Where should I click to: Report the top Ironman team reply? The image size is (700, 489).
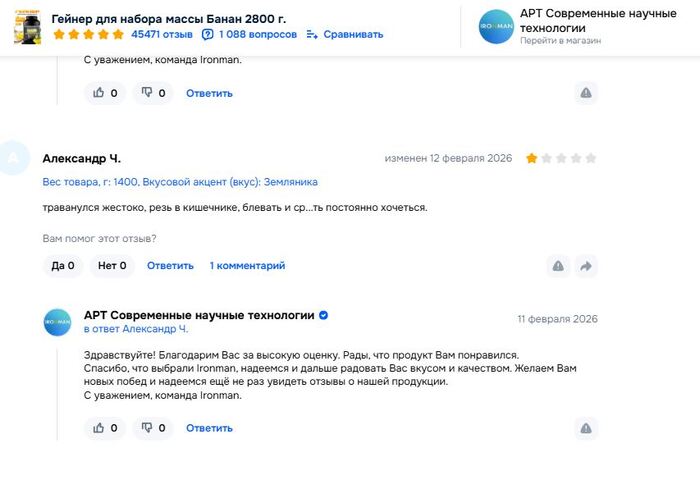point(586,93)
